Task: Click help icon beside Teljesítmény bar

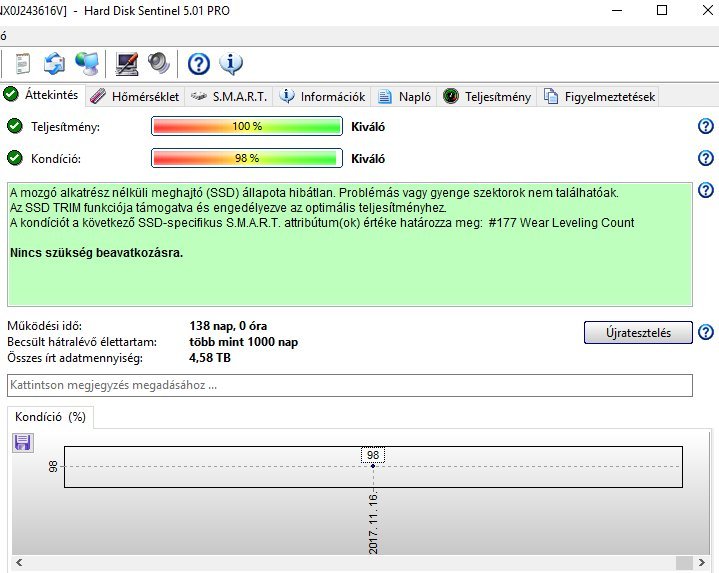Action: coord(706,126)
